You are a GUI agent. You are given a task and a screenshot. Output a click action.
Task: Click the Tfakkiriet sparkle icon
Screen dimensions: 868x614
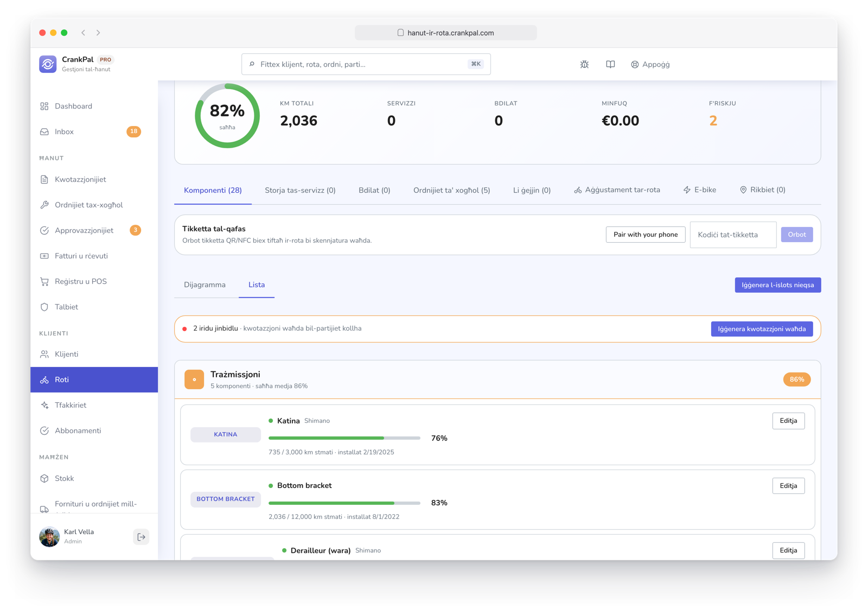(x=44, y=406)
